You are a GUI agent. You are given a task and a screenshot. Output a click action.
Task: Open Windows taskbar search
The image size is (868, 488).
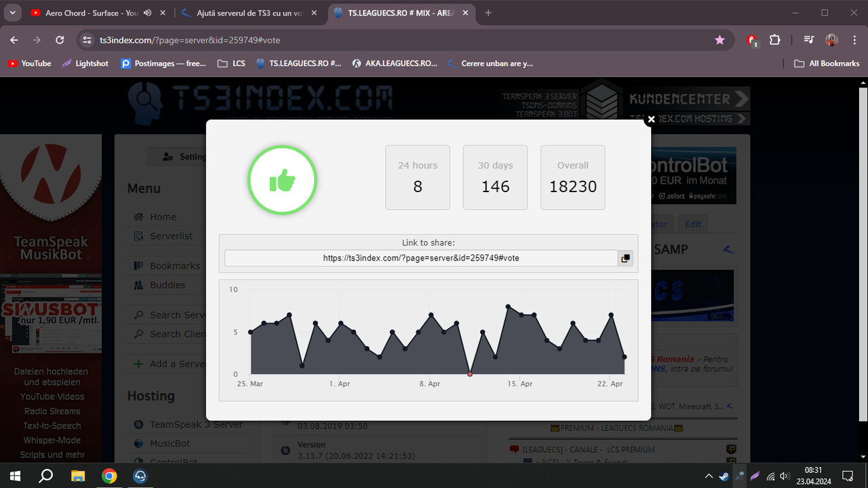(46, 475)
